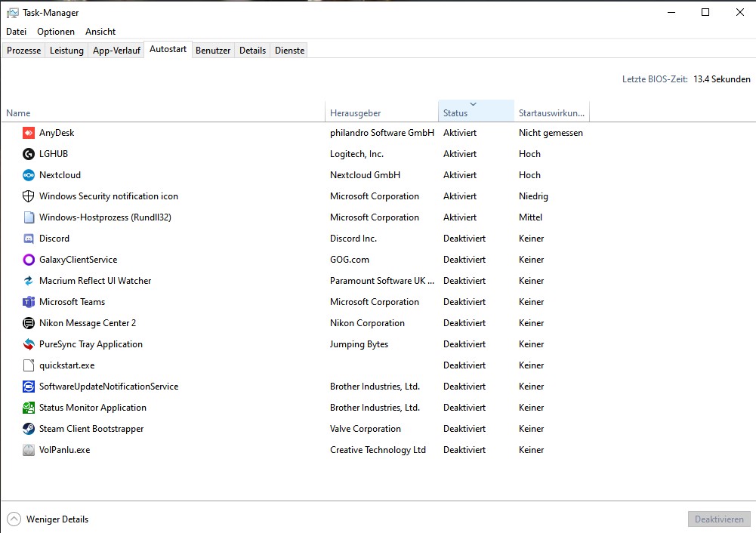Select GalaxyClientService entry name
This screenshot has width=756, height=533.
coord(78,260)
